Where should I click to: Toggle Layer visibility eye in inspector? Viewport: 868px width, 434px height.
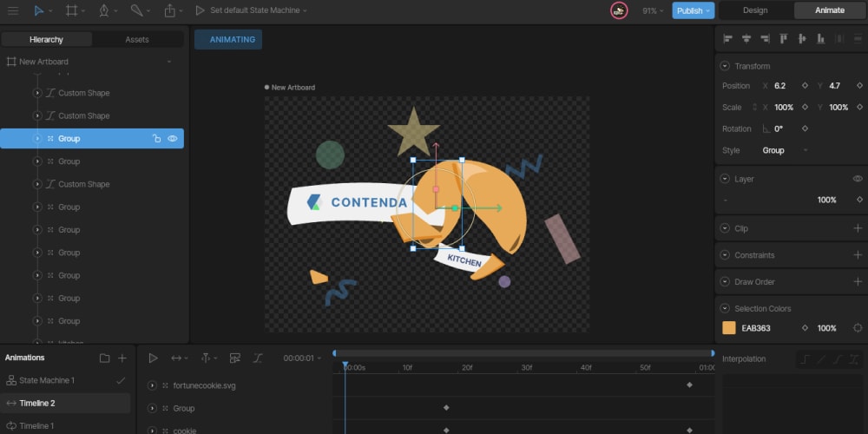858,179
